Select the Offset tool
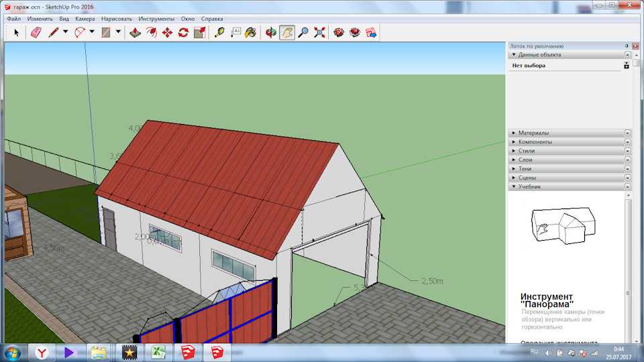The height and width of the screenshot is (362, 644). pos(152,32)
